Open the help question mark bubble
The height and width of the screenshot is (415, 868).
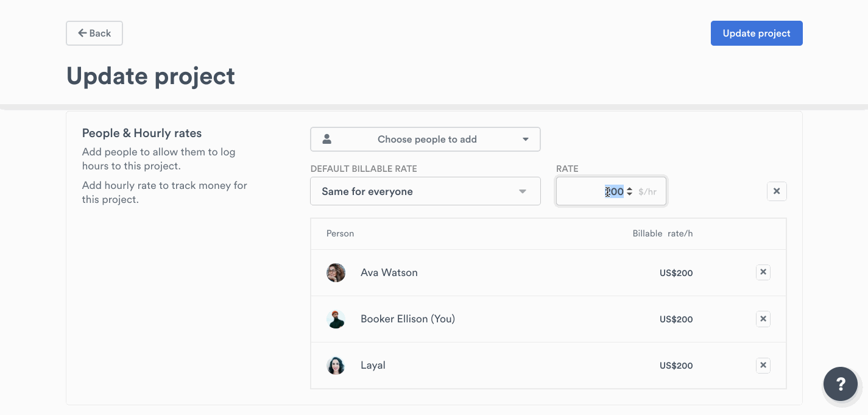tap(841, 384)
